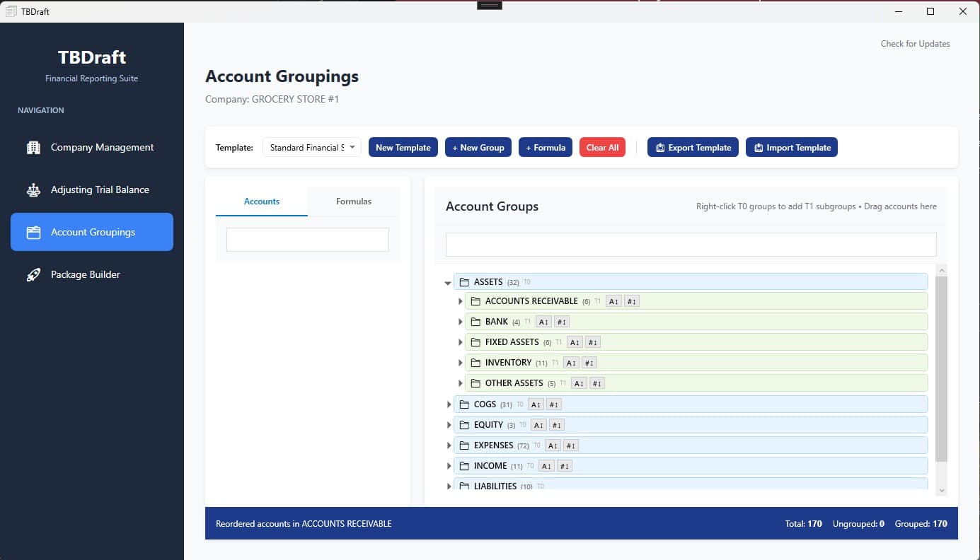
Task: Expand the BANK subgroup
Action: point(461,322)
